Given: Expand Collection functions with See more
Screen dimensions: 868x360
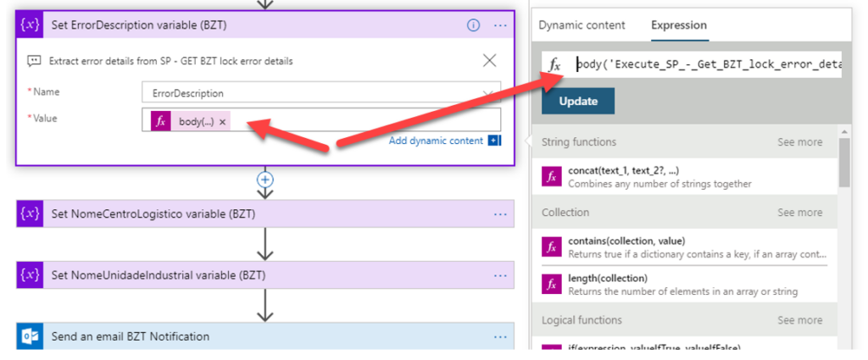Looking at the screenshot, I should [x=798, y=213].
